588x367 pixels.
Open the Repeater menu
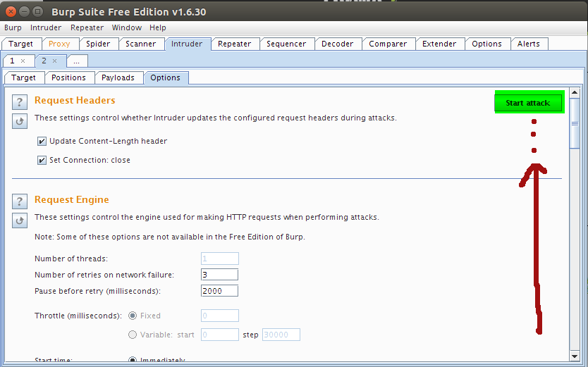coord(87,27)
